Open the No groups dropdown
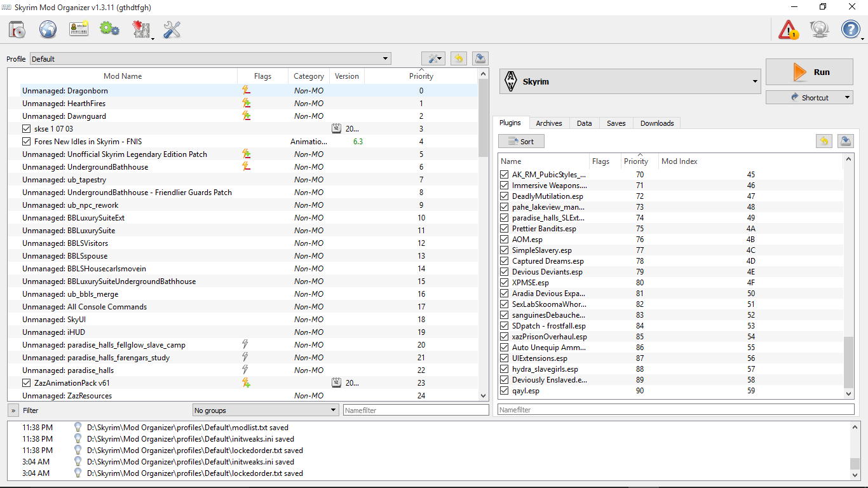868x488 pixels. click(x=266, y=410)
